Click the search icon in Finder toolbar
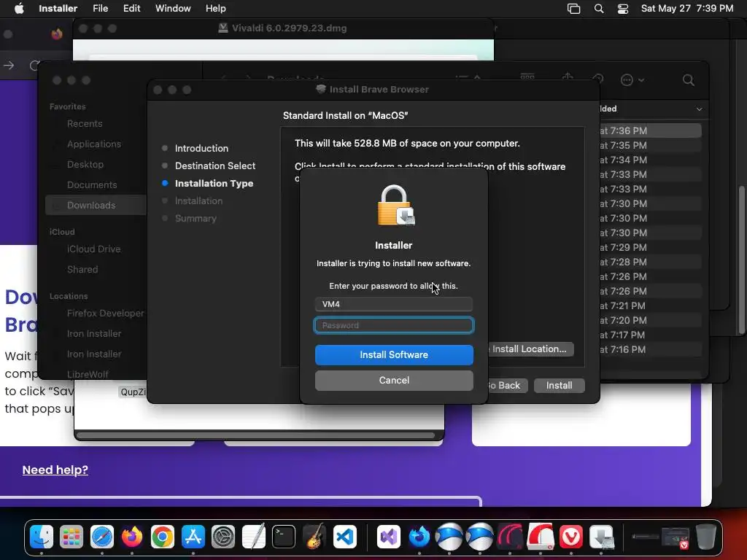Viewport: 747px width, 560px height. (x=688, y=80)
